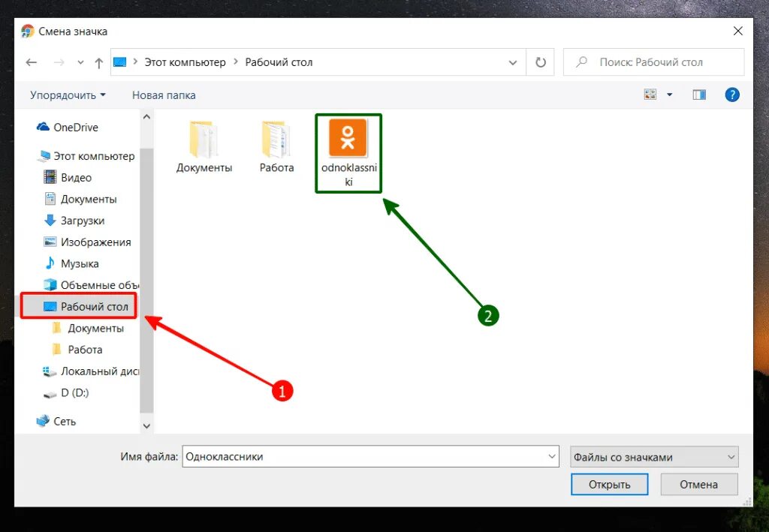This screenshot has height=532, width=769.
Task: Open the 'Упорядочить' menu
Action: [x=68, y=95]
